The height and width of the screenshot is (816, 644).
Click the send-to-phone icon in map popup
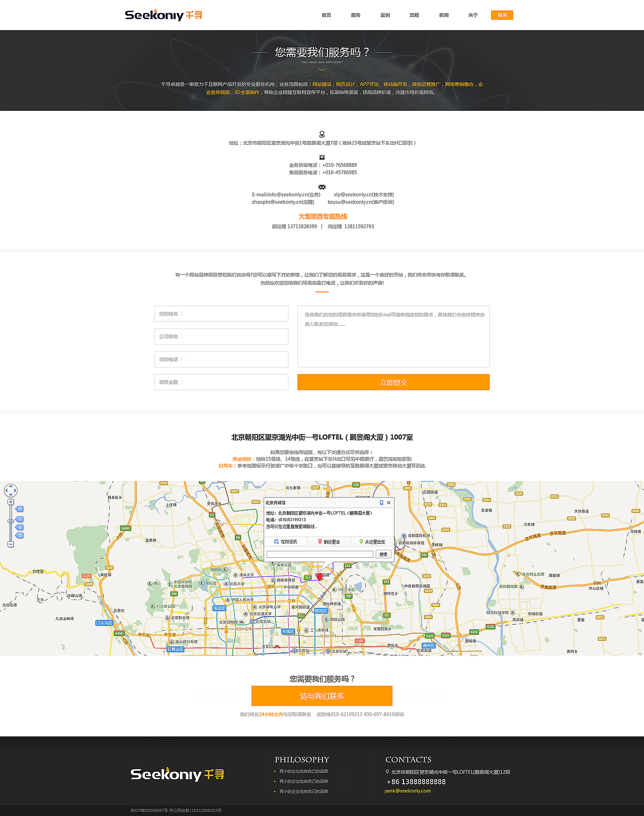point(381,502)
